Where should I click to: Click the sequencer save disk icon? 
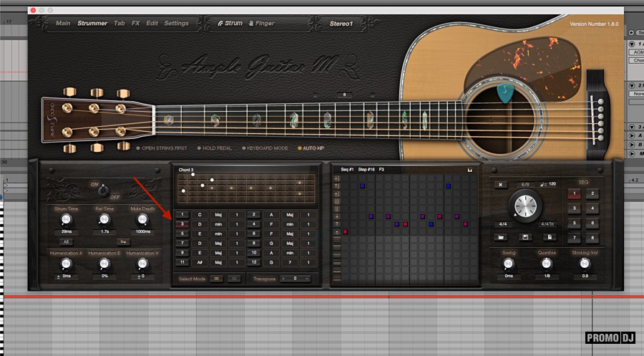click(x=525, y=236)
